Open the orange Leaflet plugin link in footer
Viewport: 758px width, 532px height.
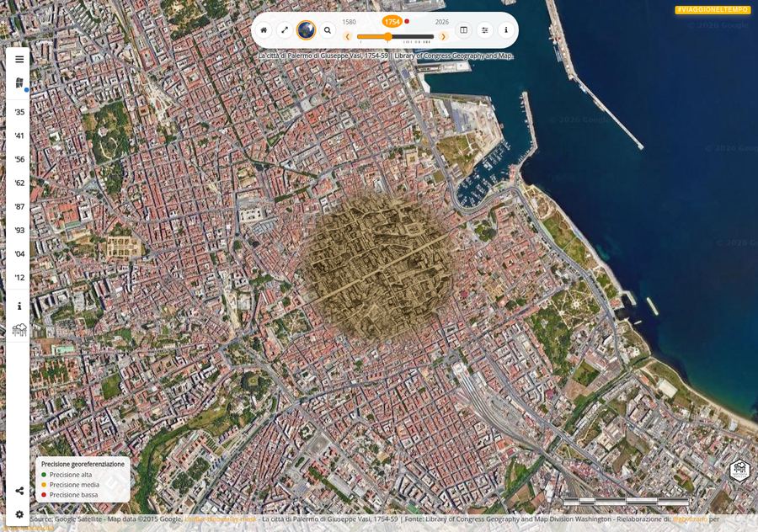pyautogui.click(x=221, y=519)
